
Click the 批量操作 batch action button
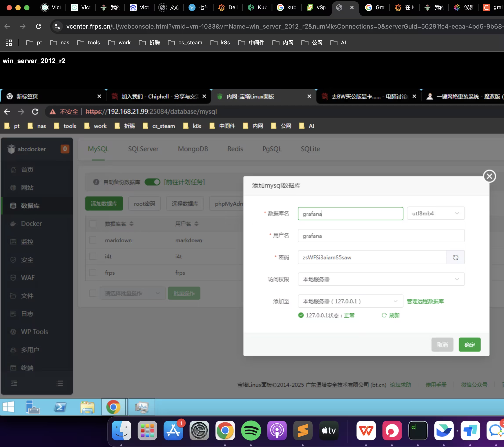184,293
